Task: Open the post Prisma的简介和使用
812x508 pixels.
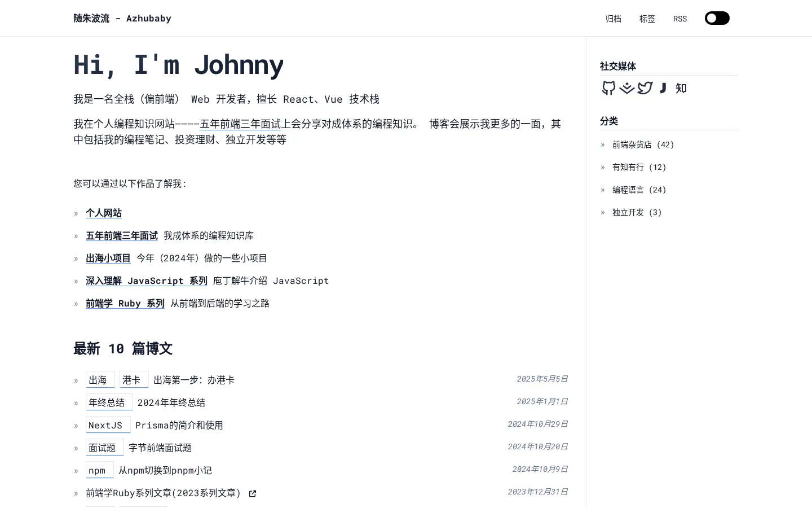Action: (x=179, y=425)
